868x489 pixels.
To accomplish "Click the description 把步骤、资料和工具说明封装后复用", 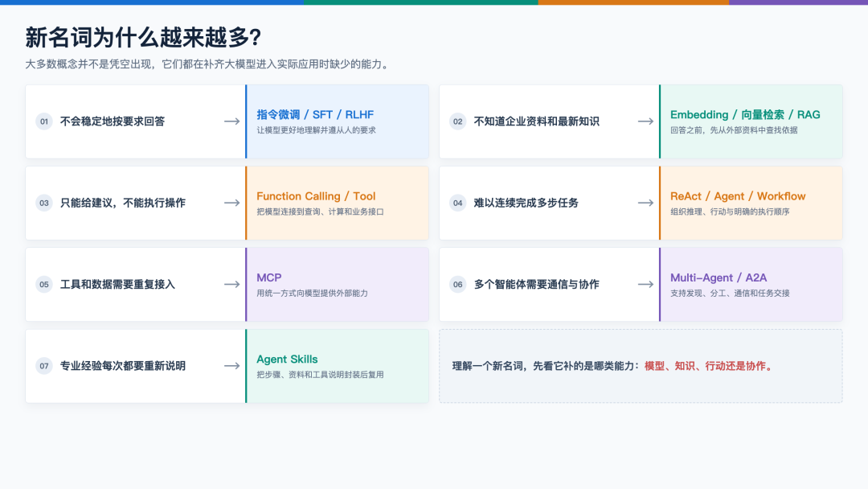I will coord(320,374).
